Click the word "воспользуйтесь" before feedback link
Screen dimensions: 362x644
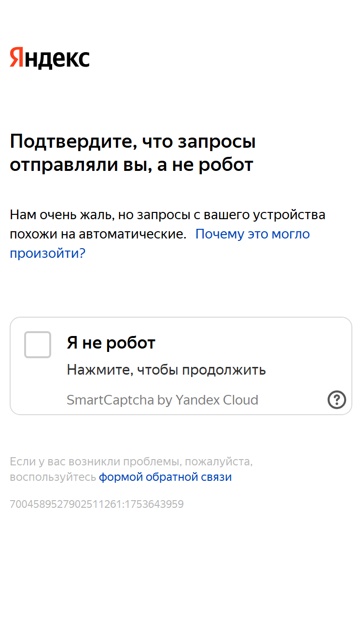(53, 477)
